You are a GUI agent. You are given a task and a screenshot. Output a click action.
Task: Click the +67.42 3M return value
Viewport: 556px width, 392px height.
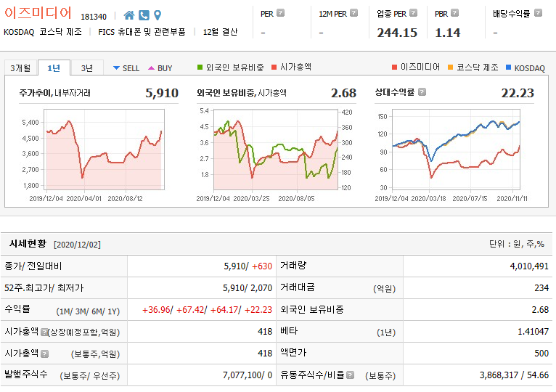point(190,310)
